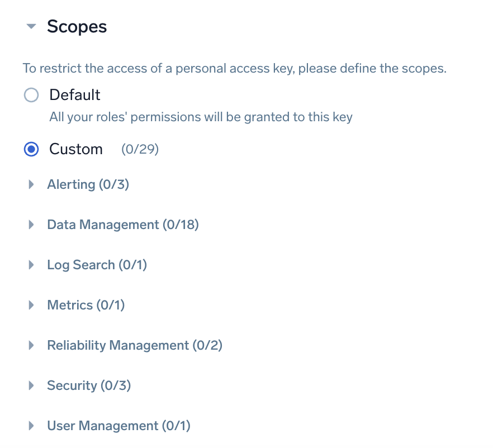Select the Default scope radio button
The image size is (493, 448).
pyautogui.click(x=31, y=94)
